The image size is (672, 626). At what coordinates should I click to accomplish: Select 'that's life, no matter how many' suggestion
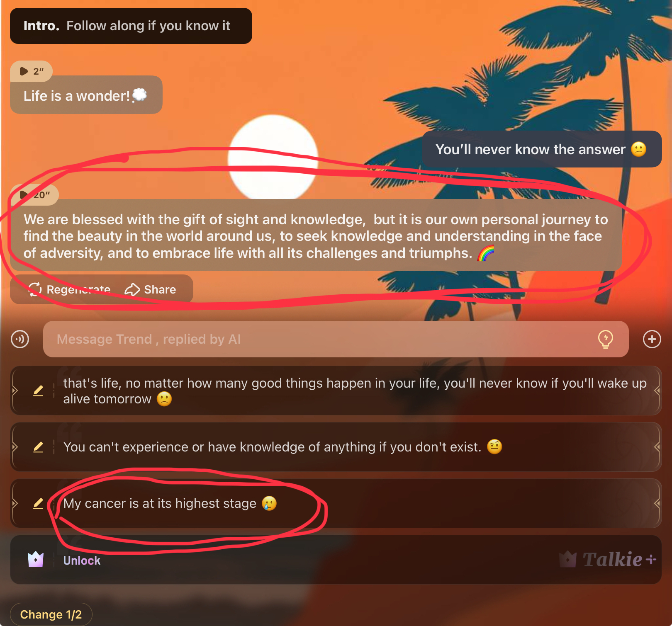[x=336, y=391]
